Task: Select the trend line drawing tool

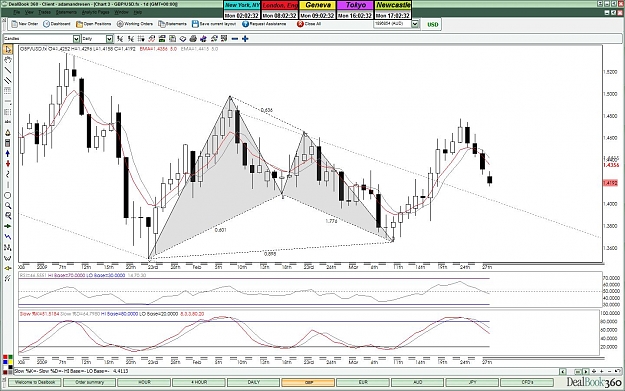Action: tap(8, 70)
